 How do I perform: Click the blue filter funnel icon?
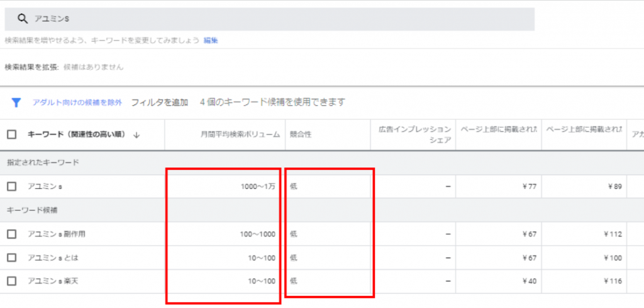click(16, 103)
